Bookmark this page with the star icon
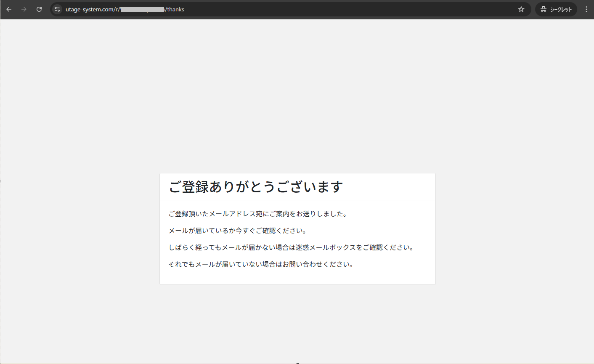Image resolution: width=594 pixels, height=364 pixels. (x=521, y=9)
